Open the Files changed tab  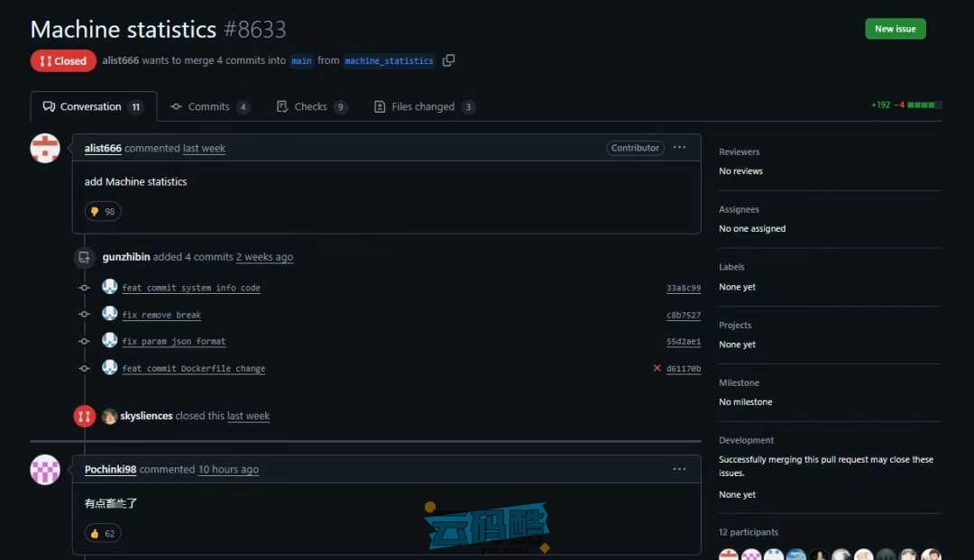point(422,106)
